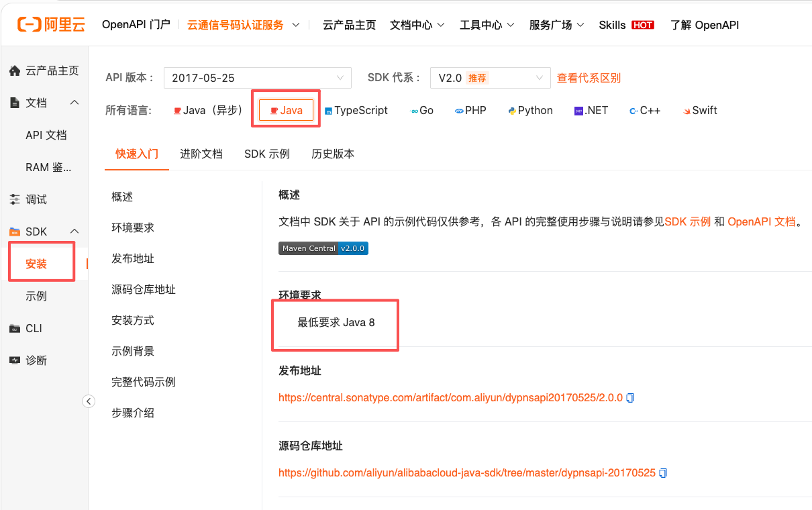812x510 pixels.
Task: Select the Java language option
Action: 286,111
